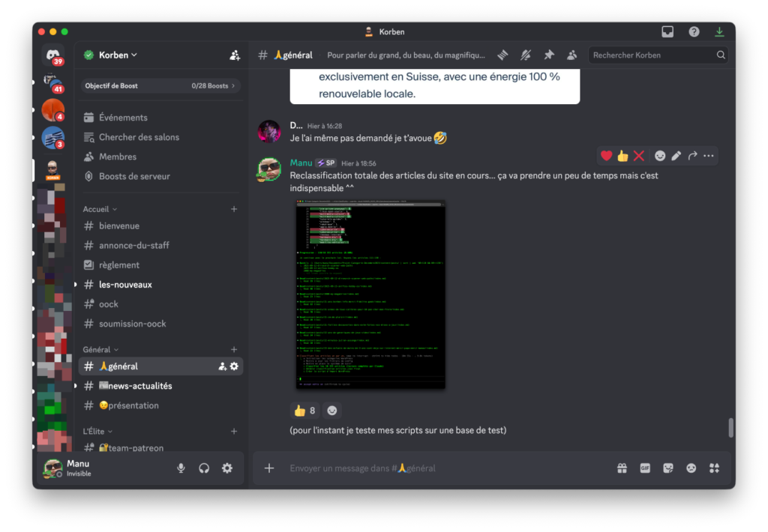Toggle headphone deafen in the user panel

coord(204,468)
